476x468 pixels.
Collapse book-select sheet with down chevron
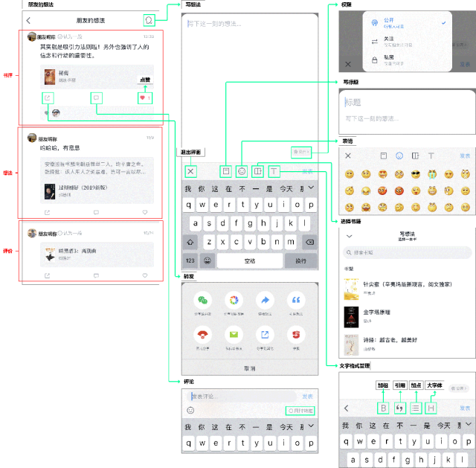[349, 236]
